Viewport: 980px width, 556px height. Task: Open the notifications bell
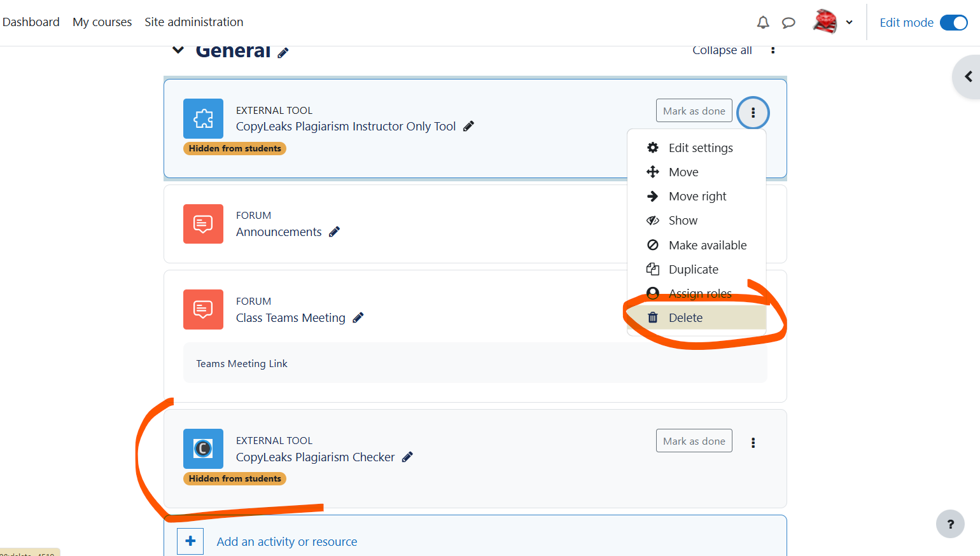pos(763,23)
